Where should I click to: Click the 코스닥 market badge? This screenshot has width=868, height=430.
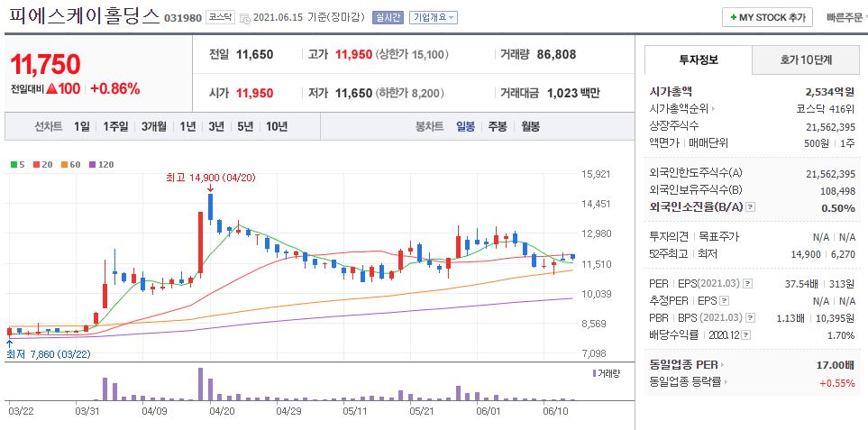220,18
